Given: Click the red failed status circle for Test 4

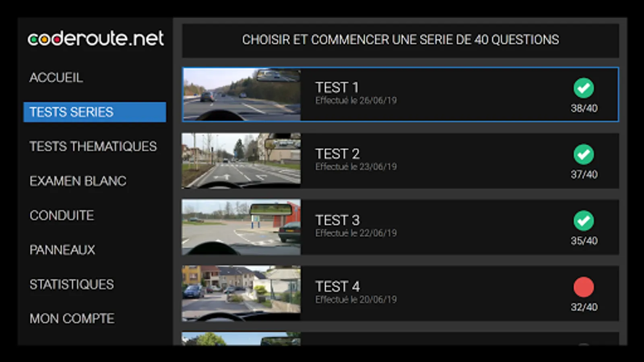Looking at the screenshot, I should pyautogui.click(x=584, y=287).
